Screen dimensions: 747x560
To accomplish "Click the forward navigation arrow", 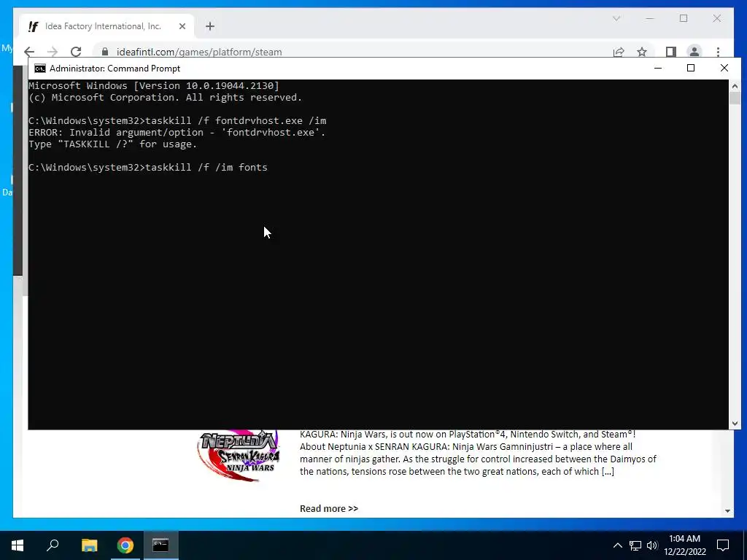I will [x=53, y=52].
